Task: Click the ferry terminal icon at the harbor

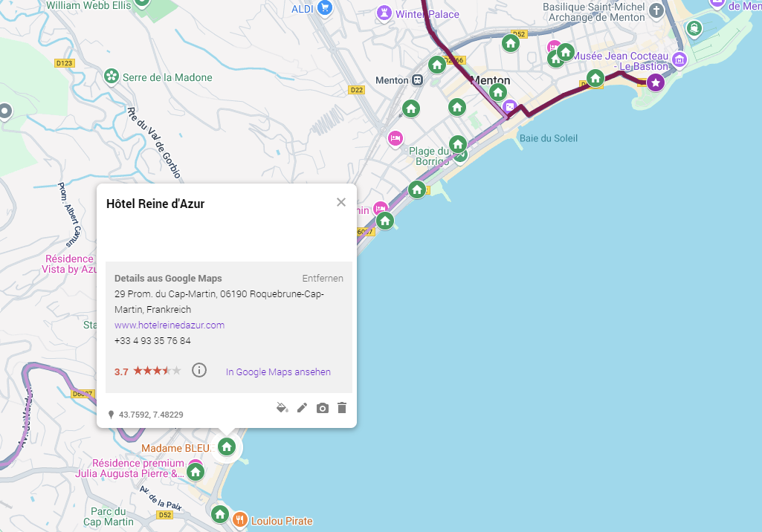Action: [x=694, y=28]
